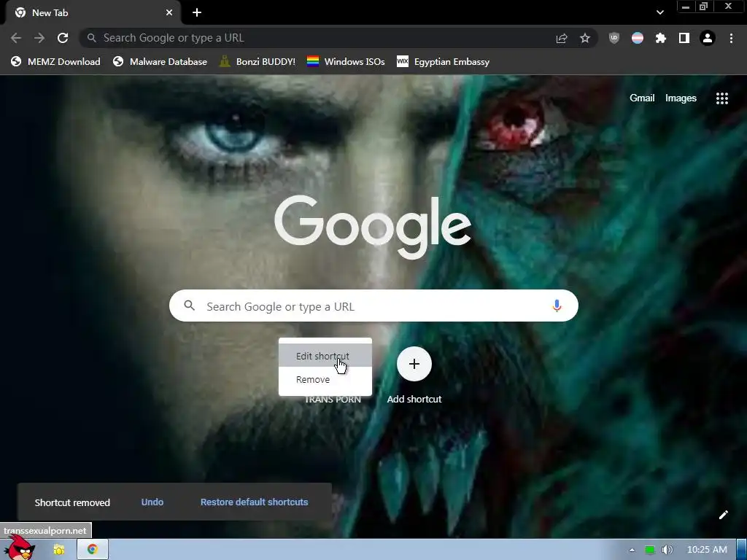The width and height of the screenshot is (747, 560).
Task: Open the tab search chevron
Action: (659, 12)
